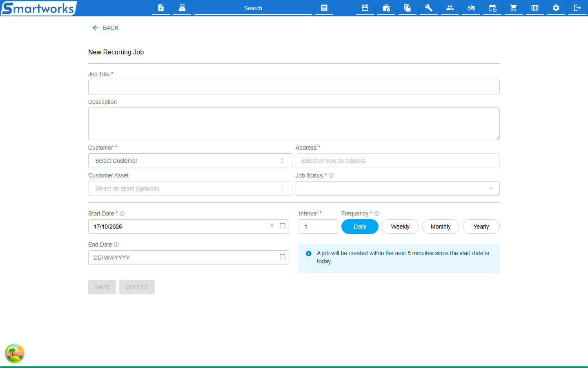
Task: Open the cash register icon
Action: 182,8
